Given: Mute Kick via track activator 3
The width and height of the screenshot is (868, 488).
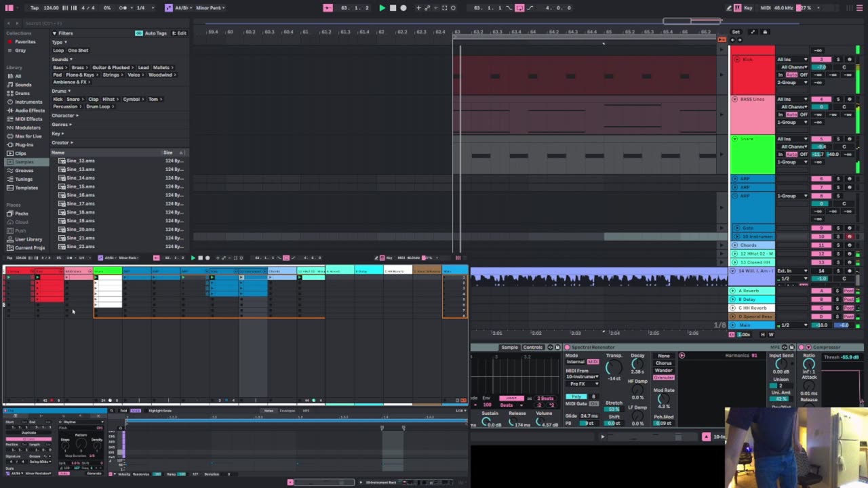Looking at the screenshot, I should pos(821,60).
